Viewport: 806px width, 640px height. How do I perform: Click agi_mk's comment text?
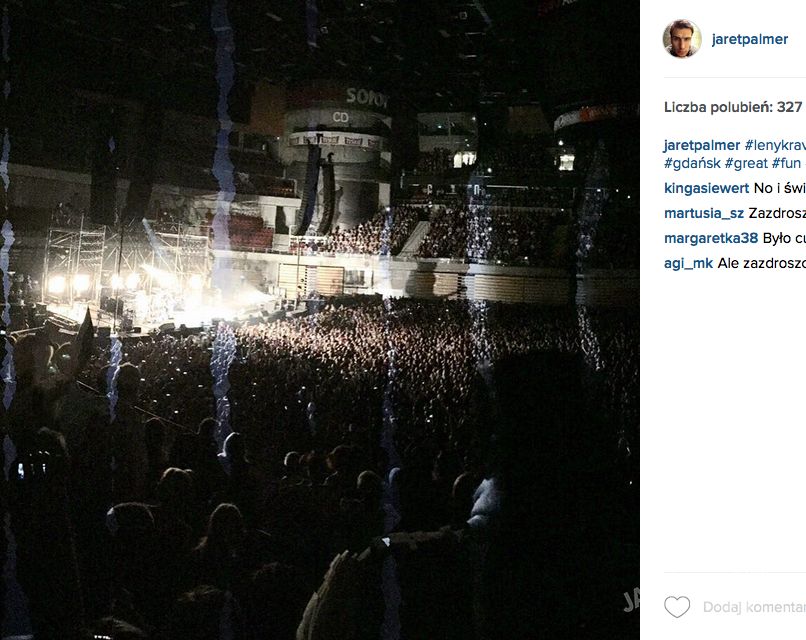tap(762, 263)
